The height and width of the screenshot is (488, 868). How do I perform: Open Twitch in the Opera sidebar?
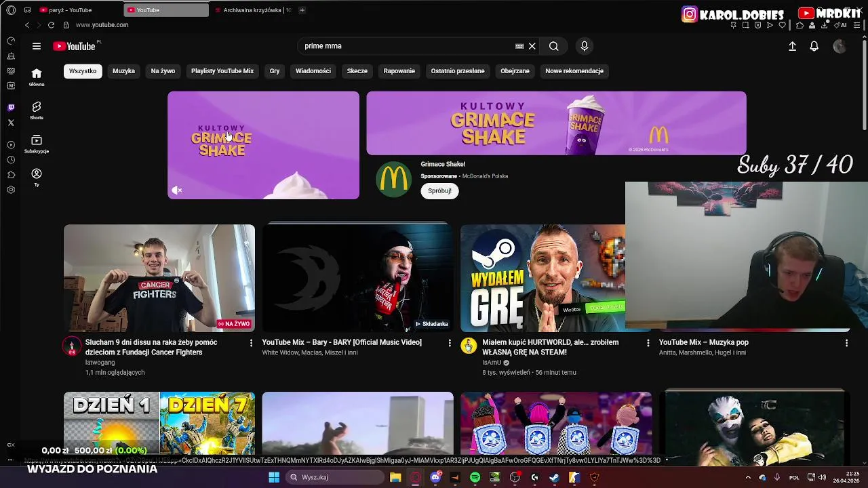[11, 108]
